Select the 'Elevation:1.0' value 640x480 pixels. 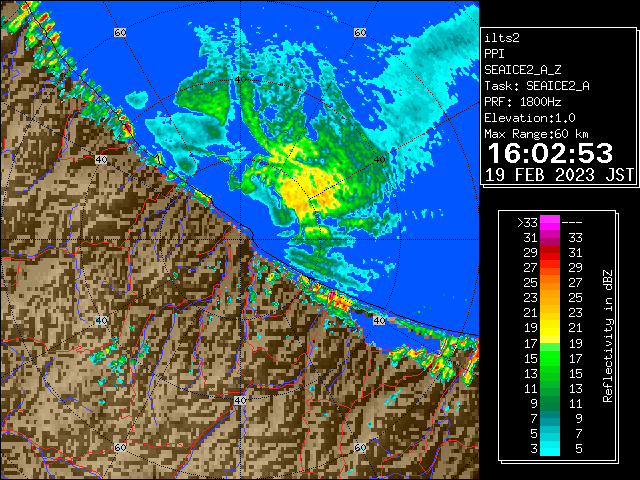(x=530, y=118)
